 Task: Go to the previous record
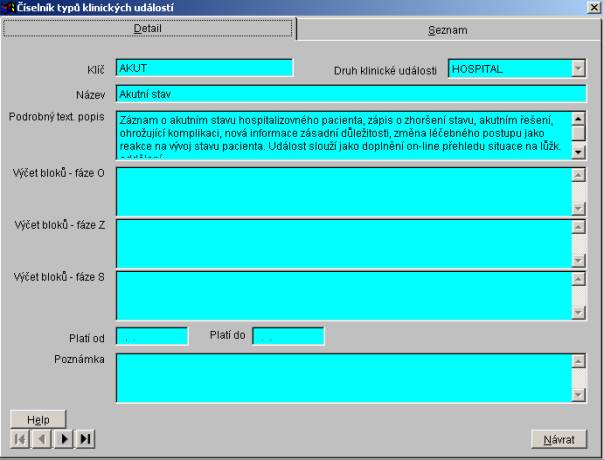40,438
